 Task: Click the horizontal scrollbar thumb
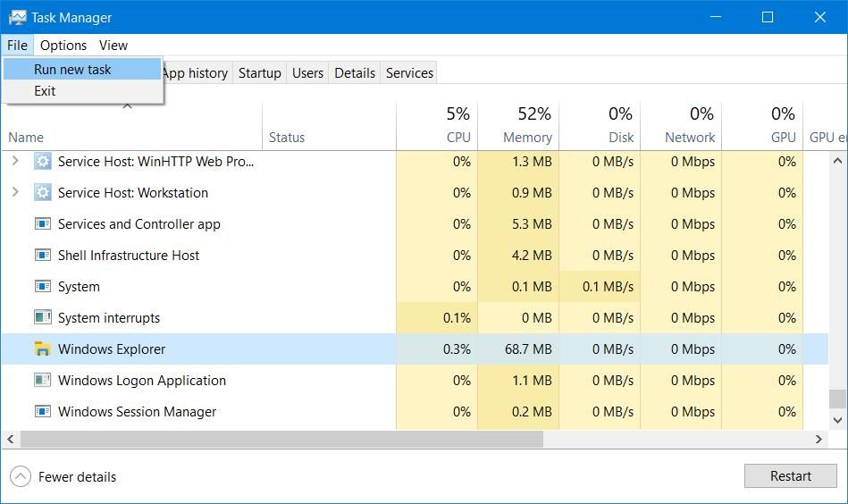pyautogui.click(x=281, y=439)
